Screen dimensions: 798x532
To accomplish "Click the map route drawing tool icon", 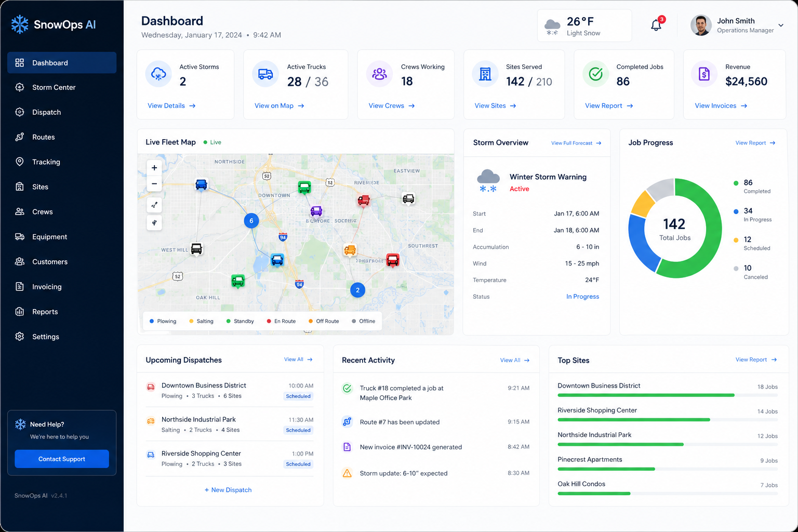I will coord(154,205).
